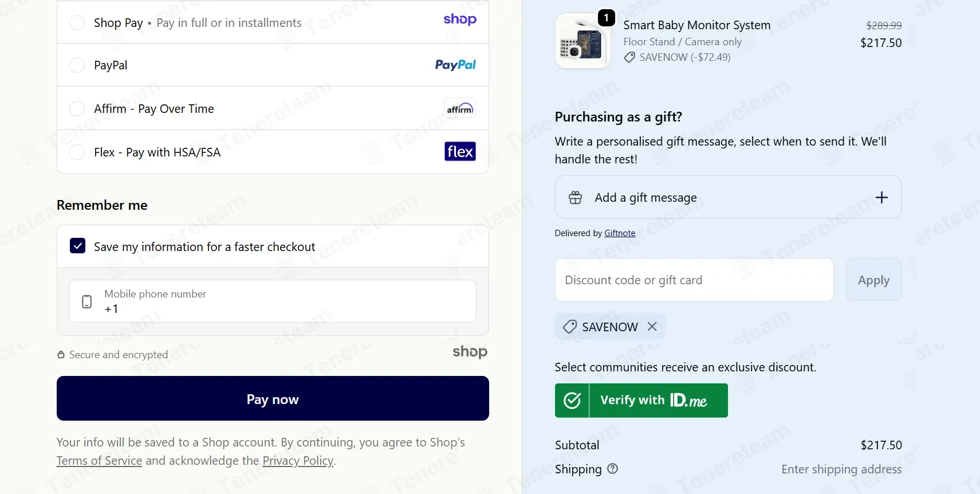Open the Giftnote link
Image resolution: width=980 pixels, height=494 pixels.
tap(620, 233)
